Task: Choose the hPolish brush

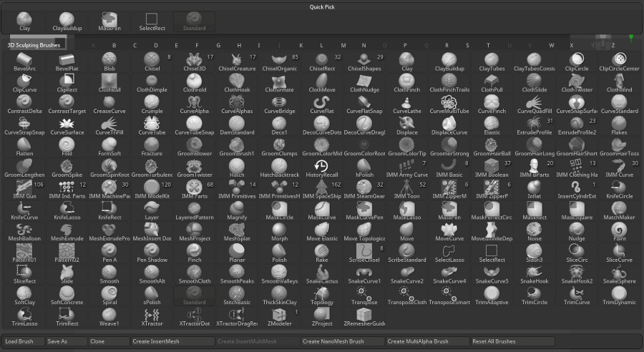Action: (x=364, y=168)
